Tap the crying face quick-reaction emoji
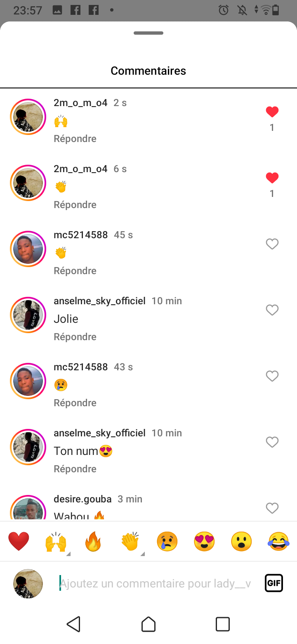297x644 pixels. [x=167, y=541]
